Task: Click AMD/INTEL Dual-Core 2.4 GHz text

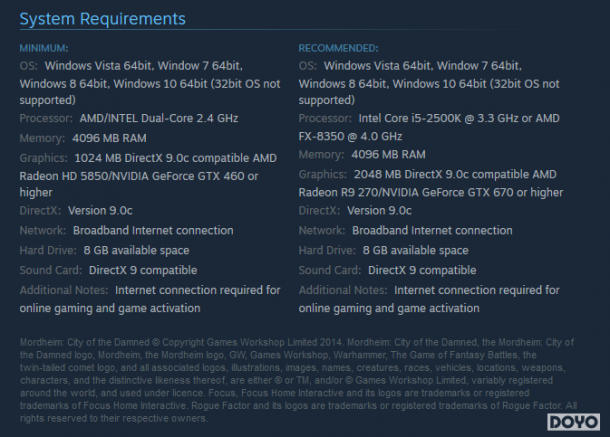Action: coord(159,118)
